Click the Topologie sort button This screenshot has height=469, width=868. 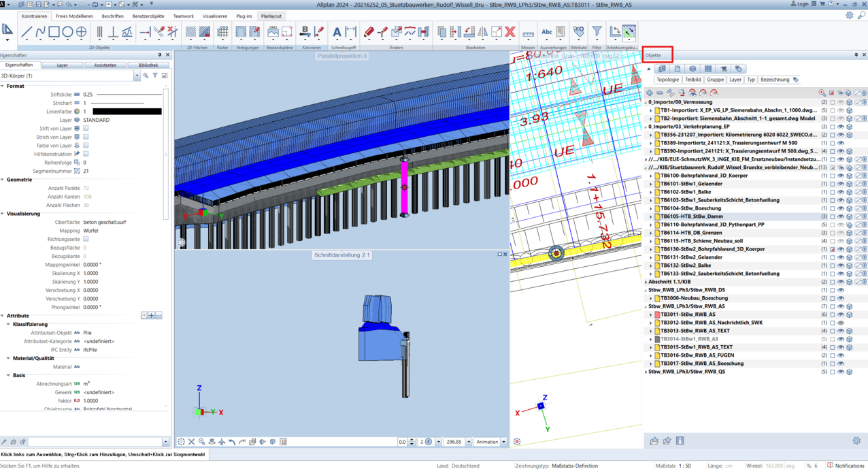[667, 80]
